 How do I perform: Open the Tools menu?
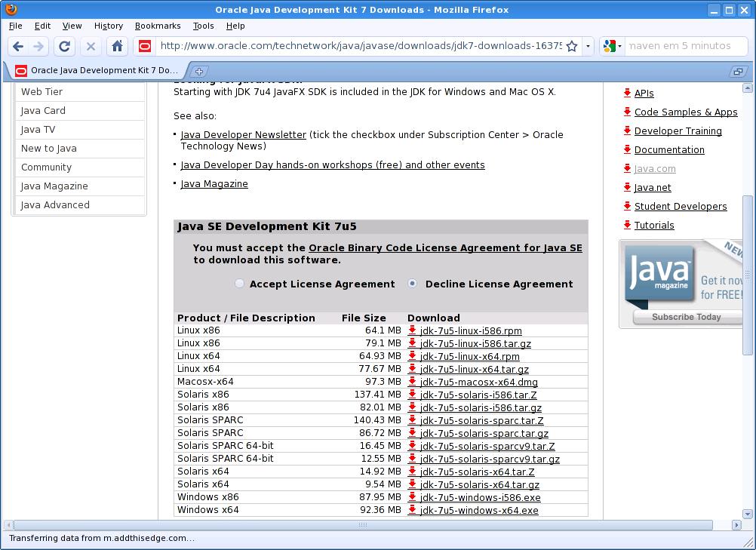(203, 26)
